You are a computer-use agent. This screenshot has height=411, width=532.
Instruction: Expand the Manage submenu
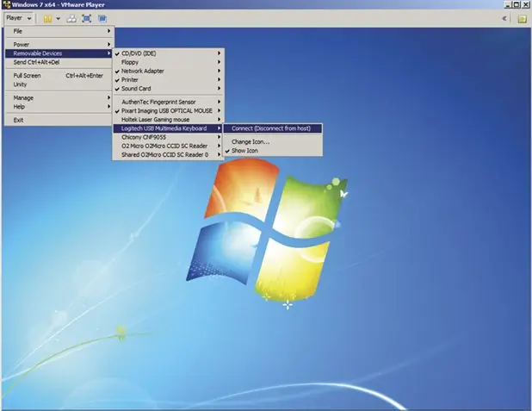click(59, 98)
